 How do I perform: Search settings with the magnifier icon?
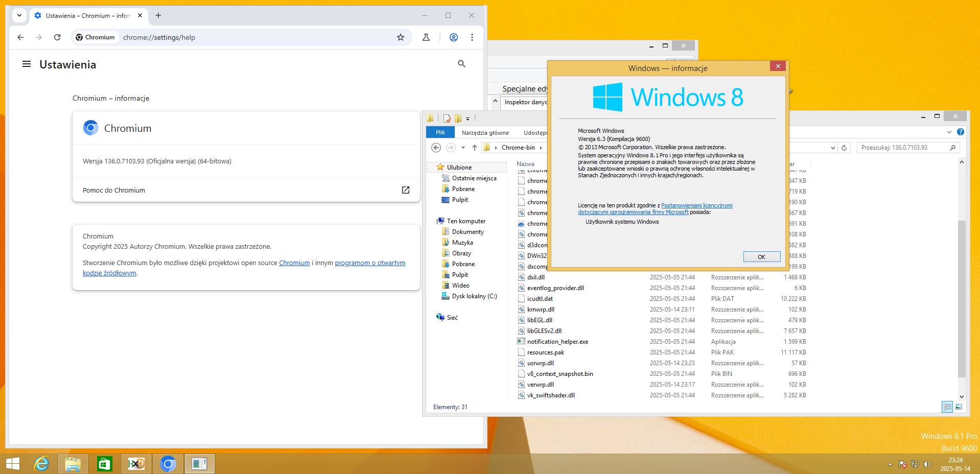(462, 64)
